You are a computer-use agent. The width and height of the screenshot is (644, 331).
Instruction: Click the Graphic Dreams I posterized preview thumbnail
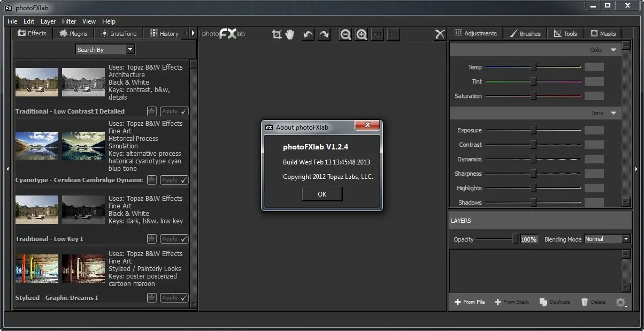(83, 268)
